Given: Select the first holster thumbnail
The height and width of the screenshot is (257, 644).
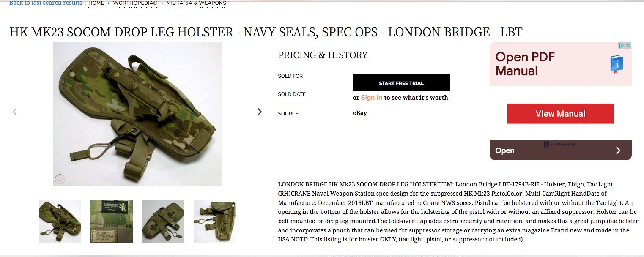Looking at the screenshot, I should point(60,221).
